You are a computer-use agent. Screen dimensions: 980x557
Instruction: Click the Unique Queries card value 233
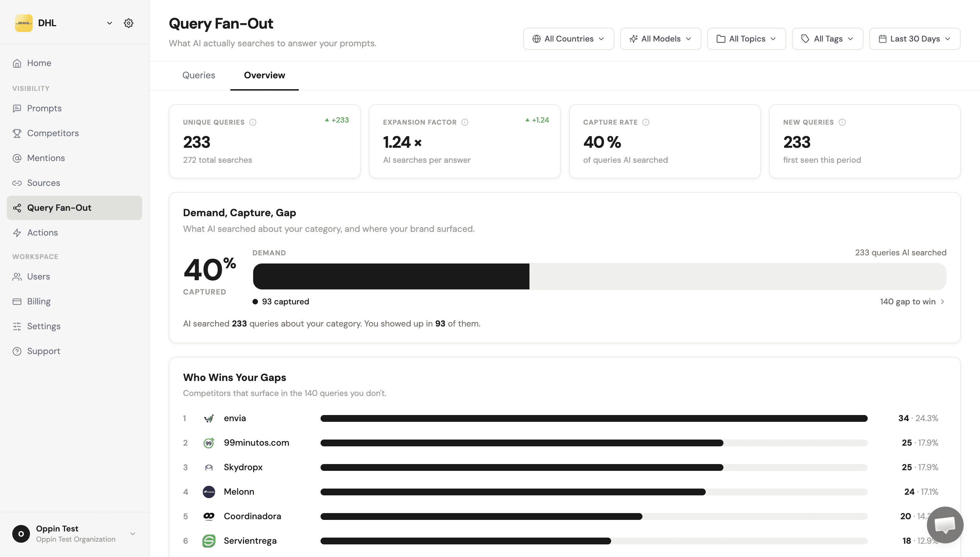point(196,142)
